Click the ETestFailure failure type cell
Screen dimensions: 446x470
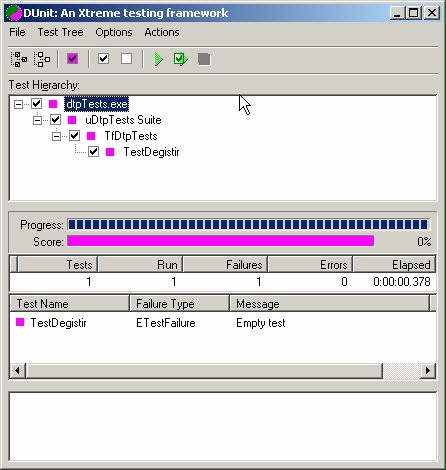[x=166, y=323]
